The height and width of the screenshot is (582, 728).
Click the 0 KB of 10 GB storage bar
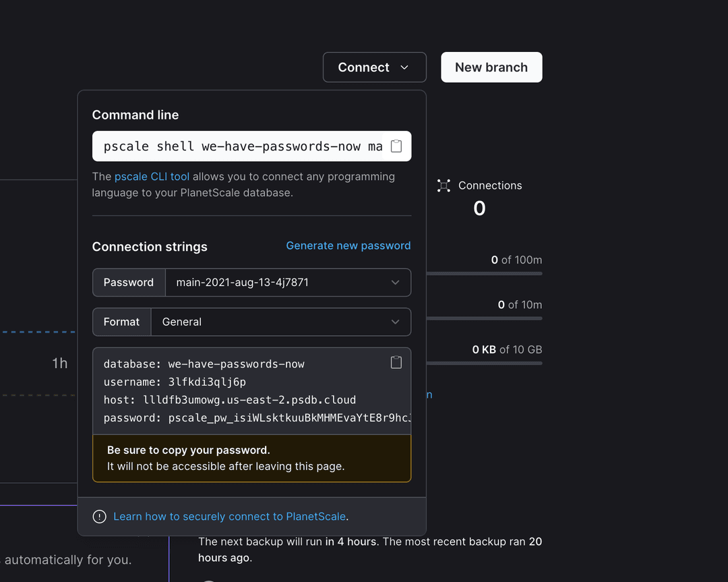[x=484, y=363]
